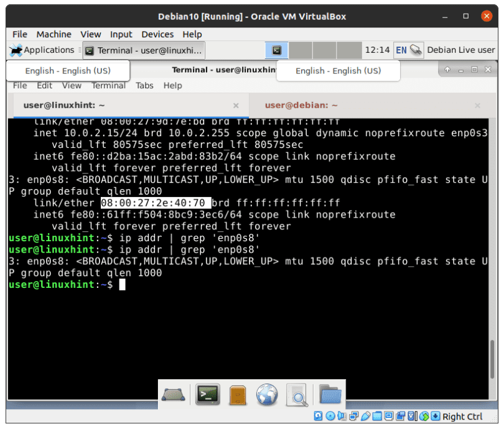Click the VirtualBox network status icon

coord(352,416)
